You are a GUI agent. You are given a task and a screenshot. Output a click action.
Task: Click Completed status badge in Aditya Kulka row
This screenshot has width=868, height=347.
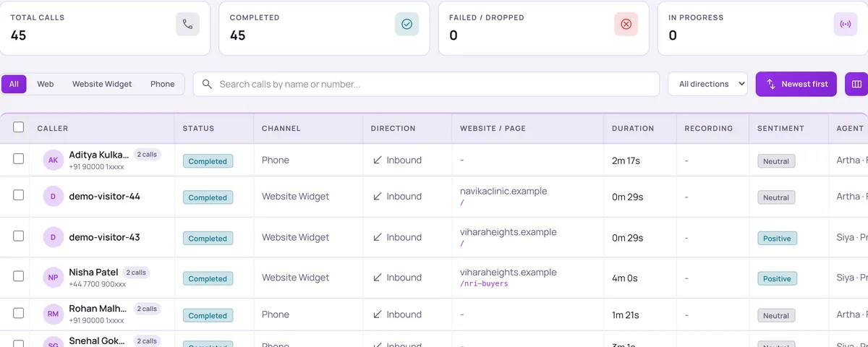pyautogui.click(x=208, y=161)
